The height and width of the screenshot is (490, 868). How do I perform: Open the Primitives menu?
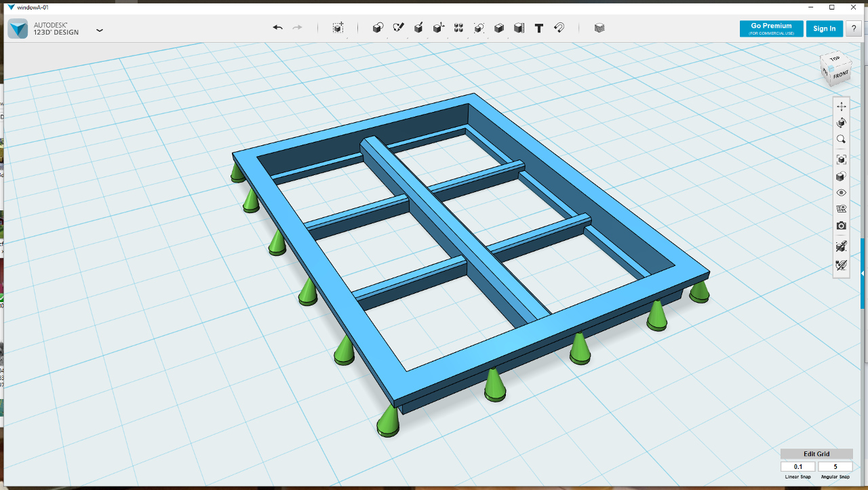point(378,28)
